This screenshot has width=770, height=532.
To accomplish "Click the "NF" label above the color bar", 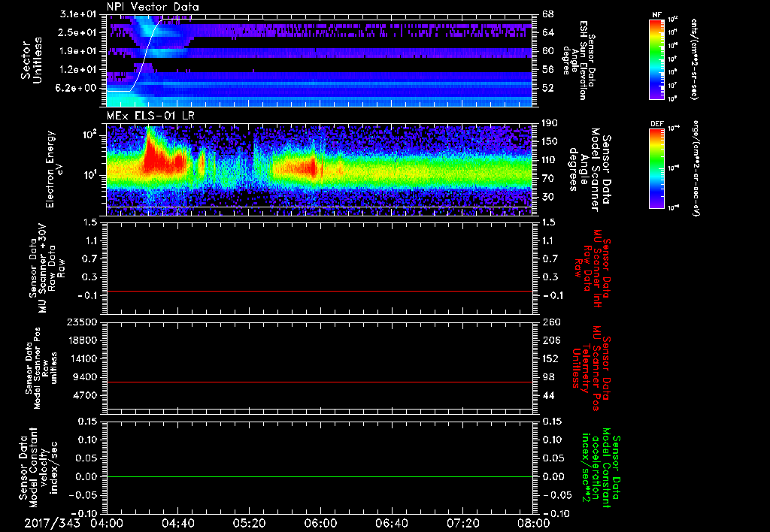I will pyautogui.click(x=656, y=15).
